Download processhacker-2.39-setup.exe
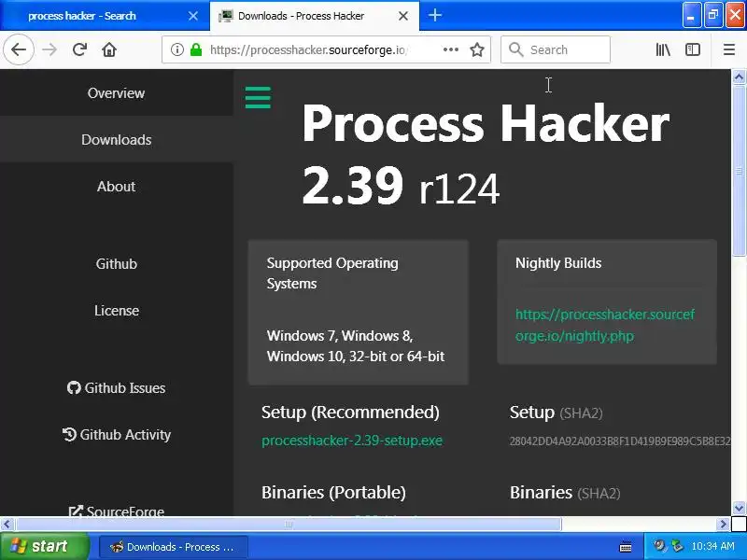Viewport: 747px width, 560px height. tap(352, 441)
